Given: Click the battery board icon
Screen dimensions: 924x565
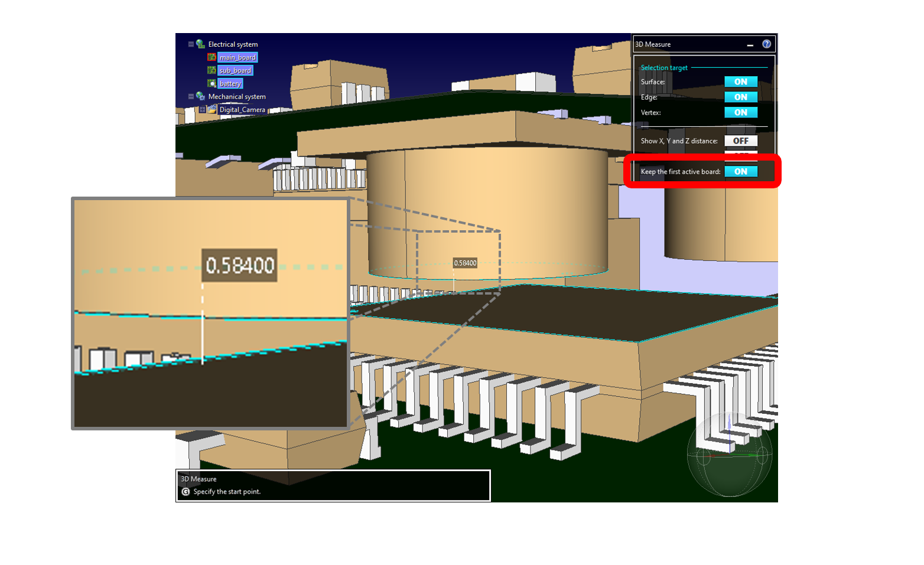Looking at the screenshot, I should [x=212, y=83].
